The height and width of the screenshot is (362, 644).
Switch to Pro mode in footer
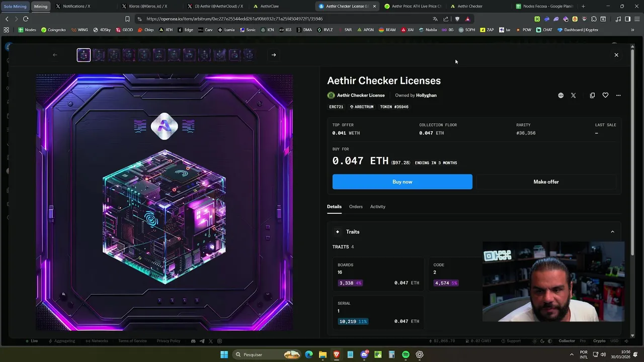click(583, 341)
